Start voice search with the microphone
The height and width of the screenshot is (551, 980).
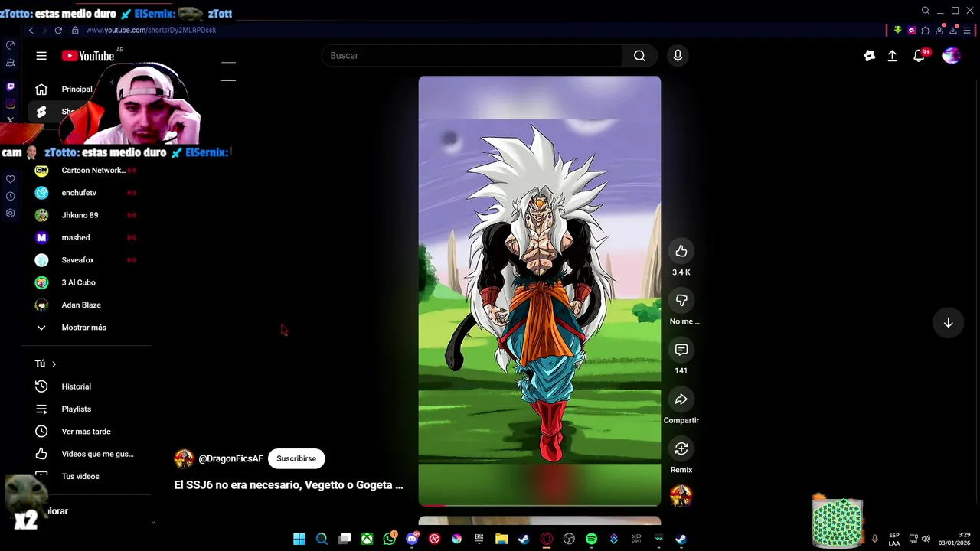pos(678,56)
